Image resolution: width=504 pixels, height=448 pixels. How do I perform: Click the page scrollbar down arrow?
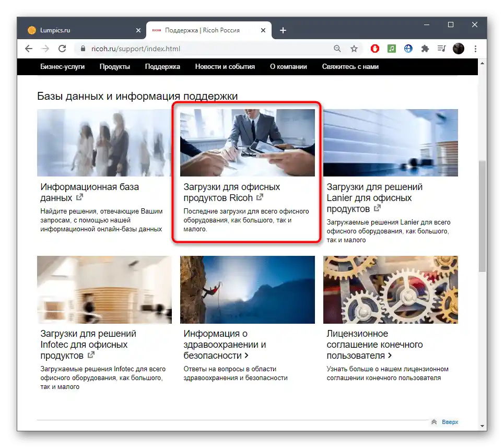[482, 426]
